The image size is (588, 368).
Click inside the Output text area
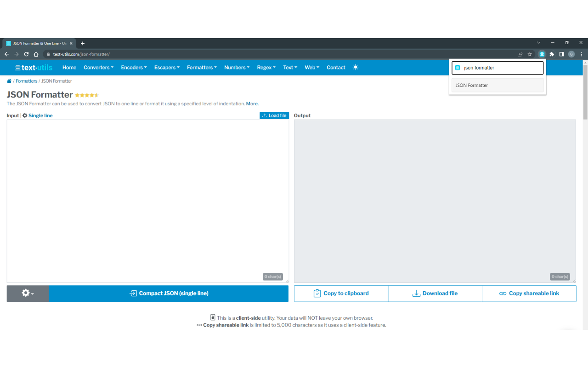click(x=435, y=201)
